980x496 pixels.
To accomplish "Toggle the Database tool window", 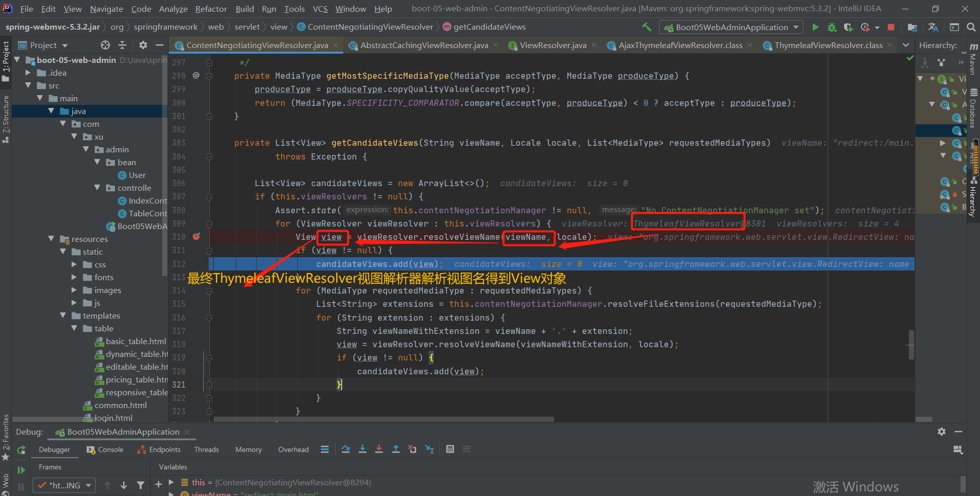I will [973, 108].
